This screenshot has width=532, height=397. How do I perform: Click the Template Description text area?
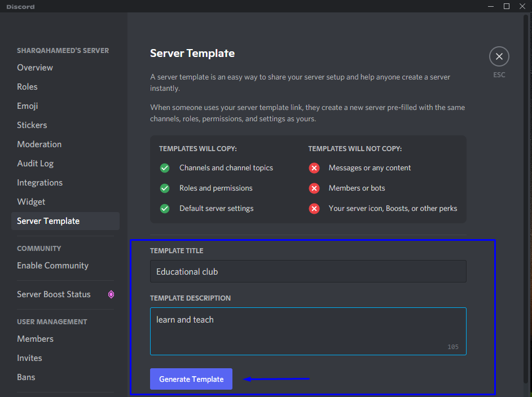308,330
